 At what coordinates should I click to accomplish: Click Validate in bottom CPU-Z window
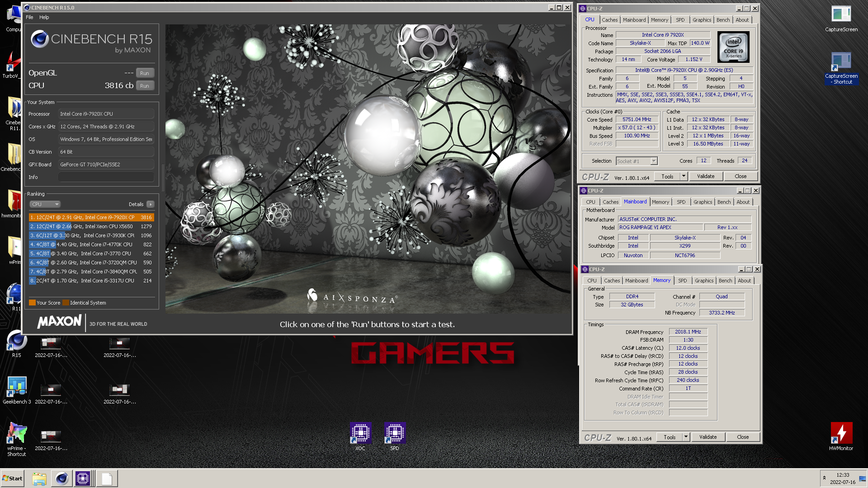(708, 437)
